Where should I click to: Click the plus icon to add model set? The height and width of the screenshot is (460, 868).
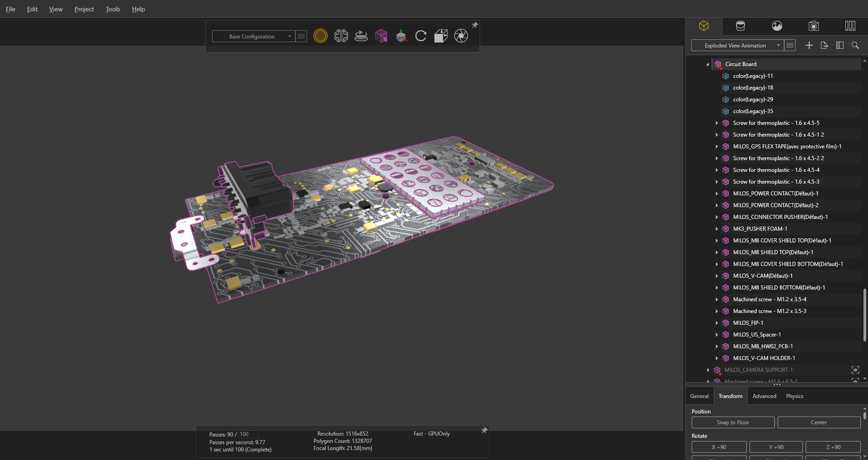pyautogui.click(x=809, y=45)
